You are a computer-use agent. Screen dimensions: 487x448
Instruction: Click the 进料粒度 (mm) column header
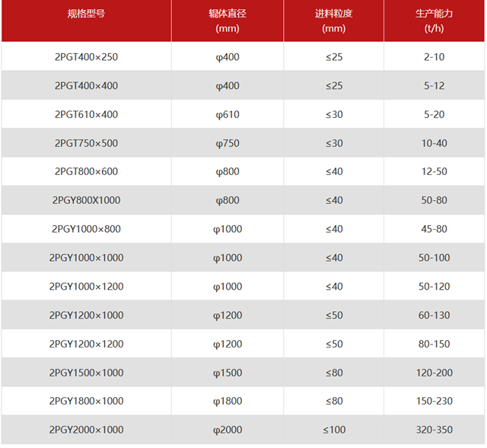point(333,21)
